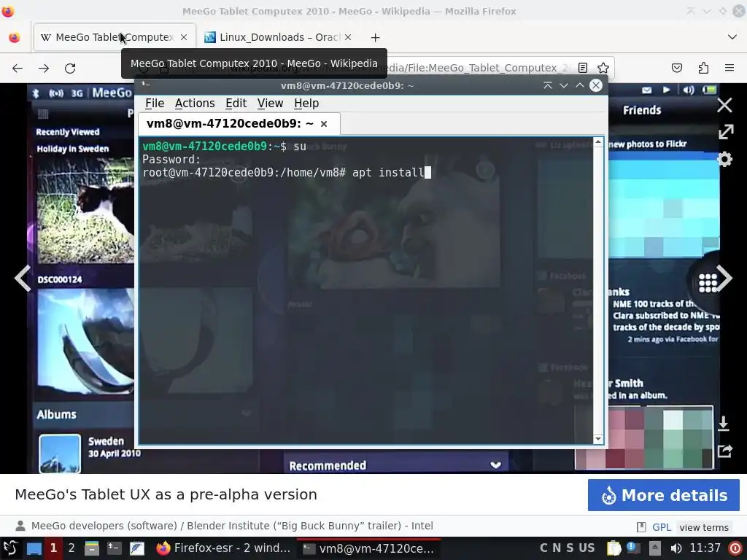Switch to workspace 1

tap(53, 548)
